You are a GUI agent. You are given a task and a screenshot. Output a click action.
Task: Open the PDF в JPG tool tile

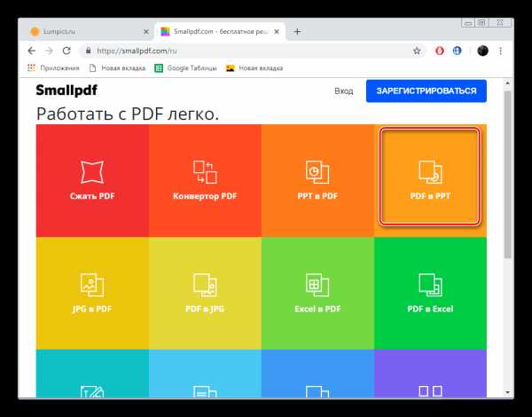205,294
